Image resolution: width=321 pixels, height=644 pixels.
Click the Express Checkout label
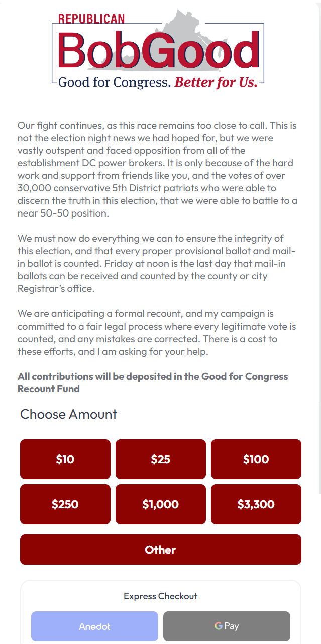pos(161,596)
